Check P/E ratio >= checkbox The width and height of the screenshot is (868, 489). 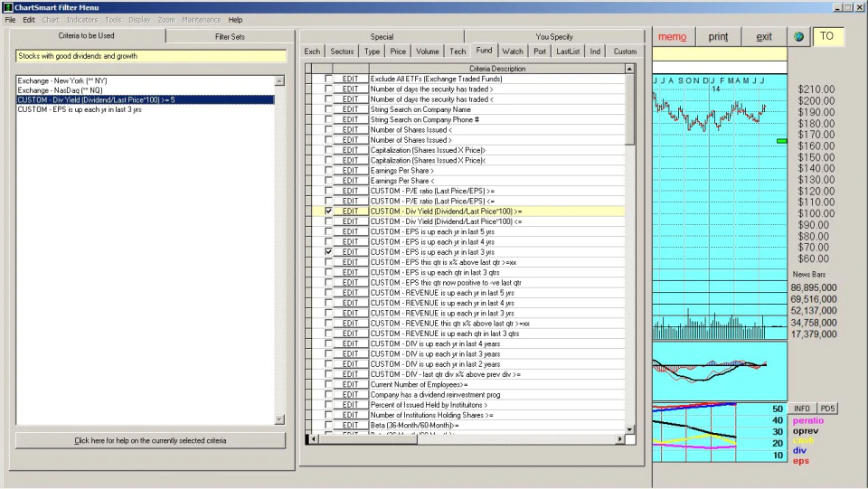pos(329,191)
